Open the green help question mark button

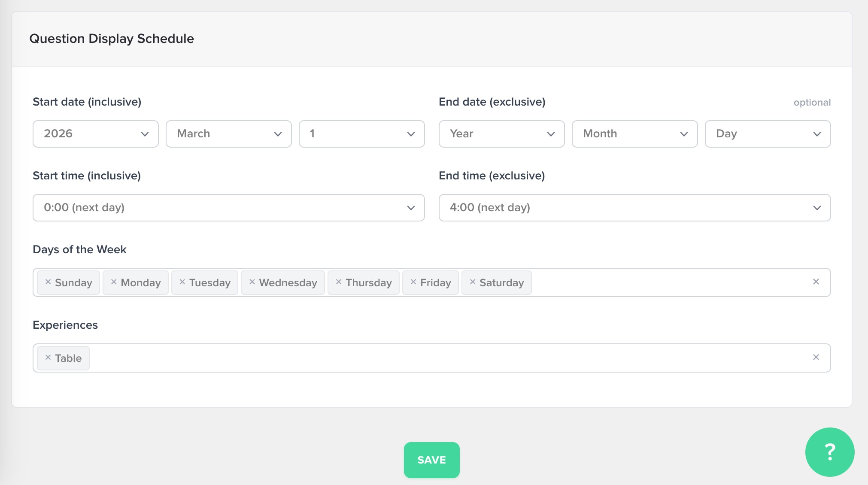[x=829, y=452]
